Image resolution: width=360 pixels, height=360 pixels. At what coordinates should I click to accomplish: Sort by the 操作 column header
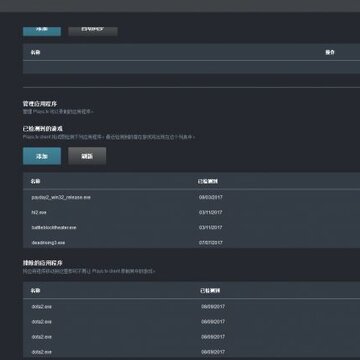(x=330, y=52)
